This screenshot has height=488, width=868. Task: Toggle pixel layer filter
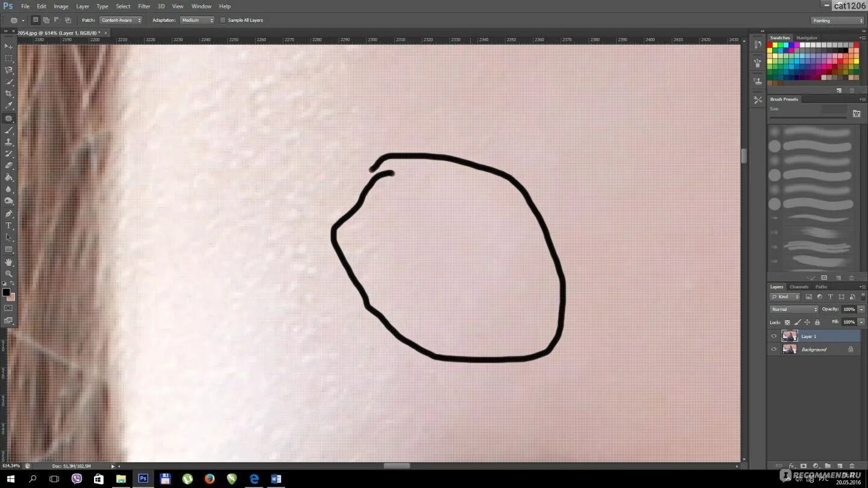click(x=809, y=296)
